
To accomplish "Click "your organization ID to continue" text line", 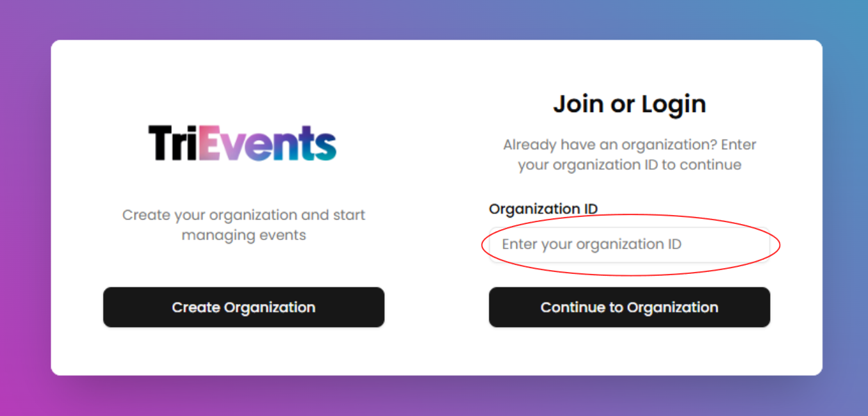I will [x=629, y=164].
